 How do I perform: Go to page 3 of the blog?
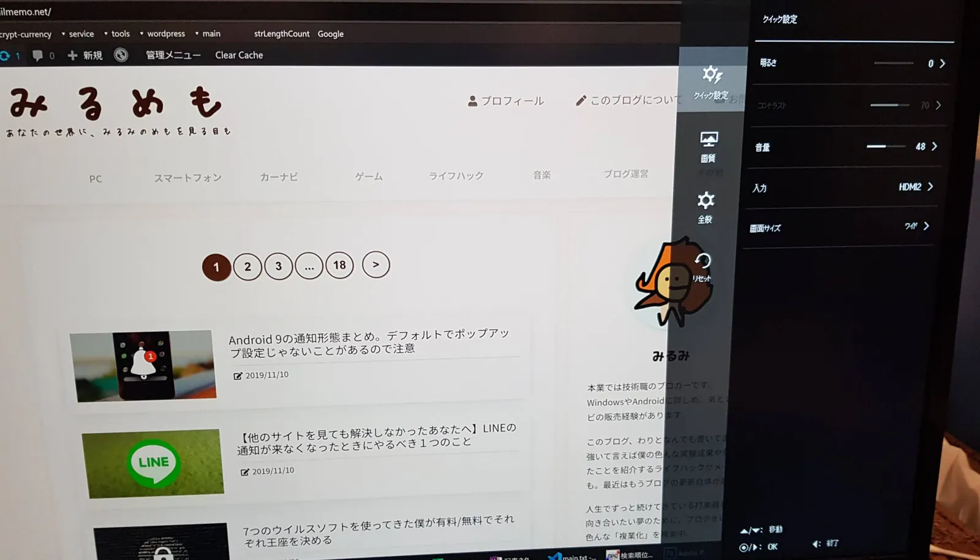[x=279, y=266]
